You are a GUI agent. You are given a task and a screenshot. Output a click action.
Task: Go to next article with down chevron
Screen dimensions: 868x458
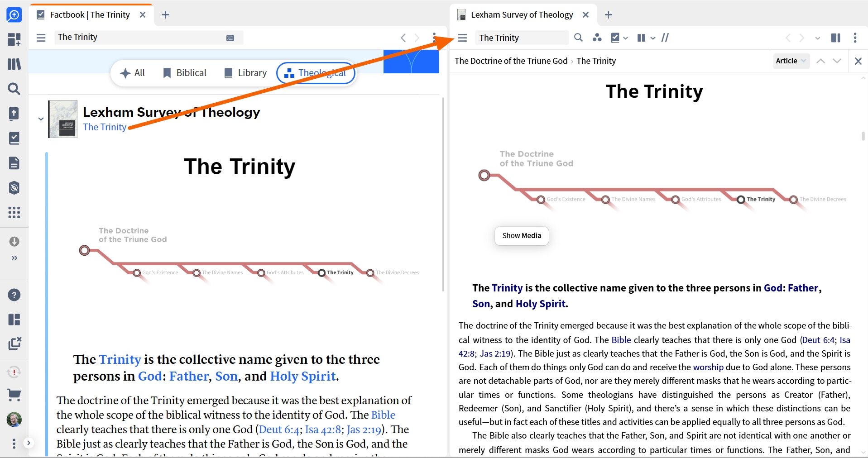coord(837,61)
